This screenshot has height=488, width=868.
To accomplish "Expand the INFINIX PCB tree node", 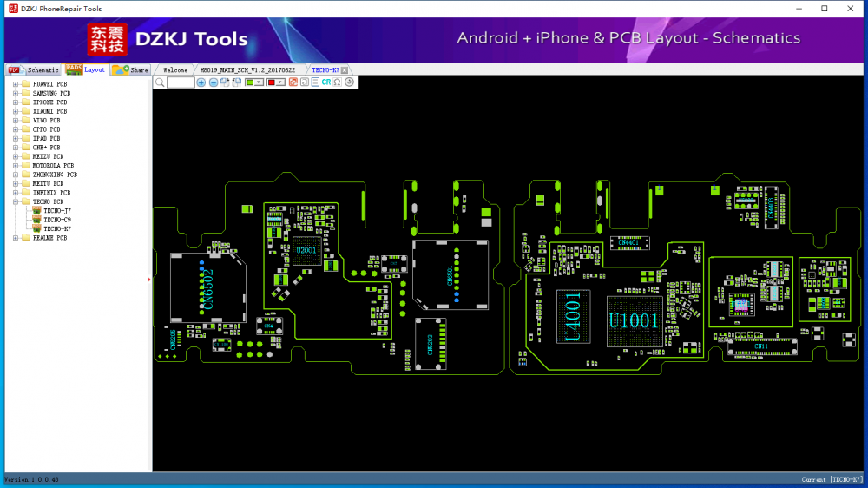I will tap(16, 193).
